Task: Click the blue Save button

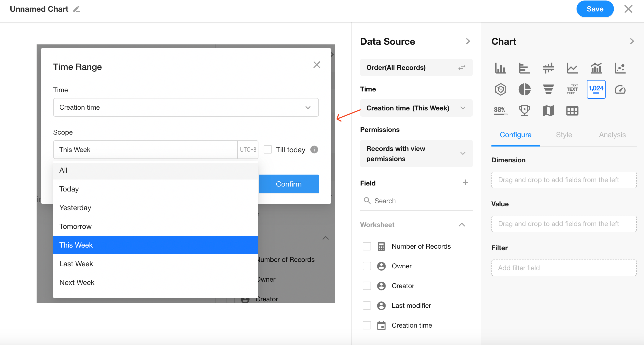Action: (x=595, y=9)
